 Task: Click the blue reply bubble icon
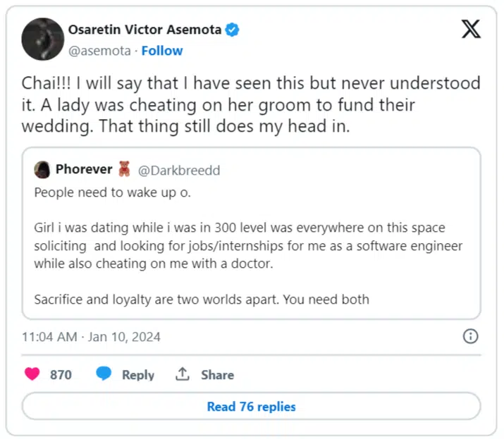(x=104, y=374)
